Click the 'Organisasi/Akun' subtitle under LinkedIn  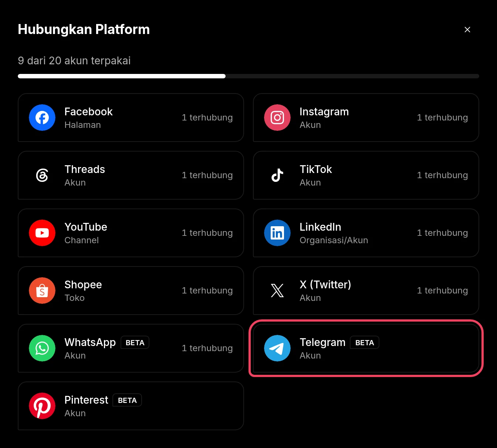click(334, 240)
